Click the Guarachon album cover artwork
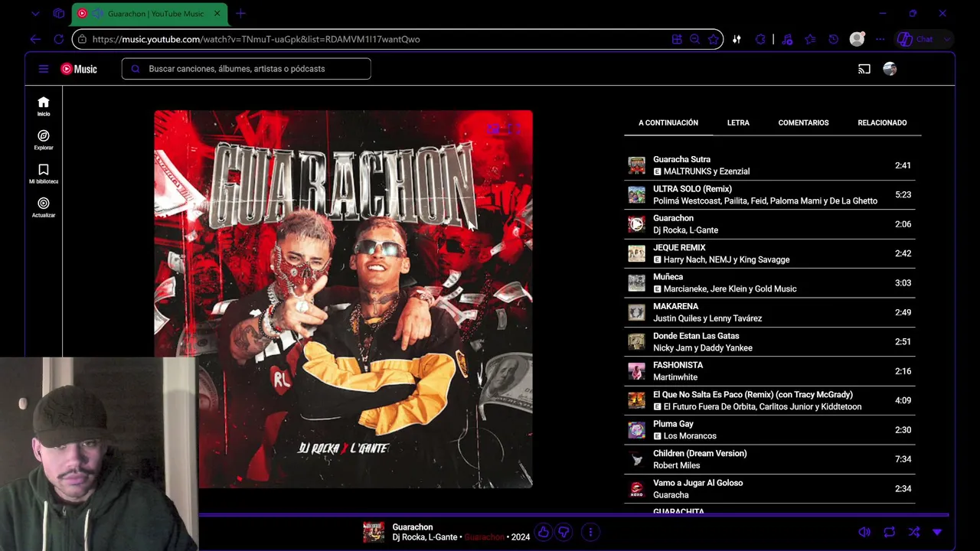Screen dimensions: 980x551 pyautogui.click(x=343, y=299)
